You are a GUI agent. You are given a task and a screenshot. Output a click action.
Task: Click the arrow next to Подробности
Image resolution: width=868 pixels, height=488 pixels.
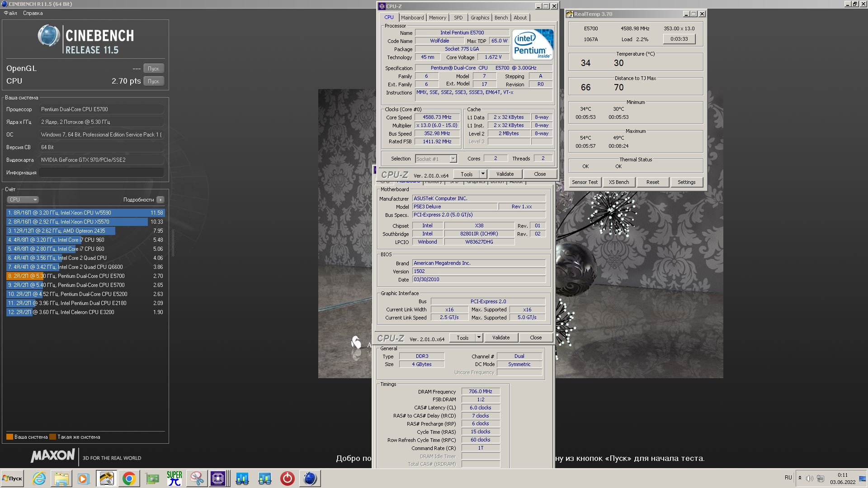[x=160, y=200]
